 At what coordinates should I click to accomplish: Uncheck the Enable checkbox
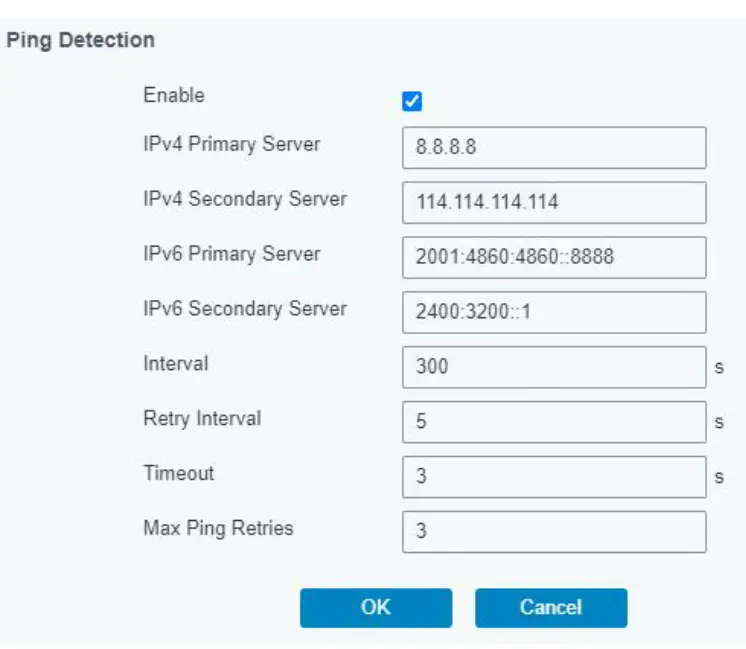(x=412, y=101)
